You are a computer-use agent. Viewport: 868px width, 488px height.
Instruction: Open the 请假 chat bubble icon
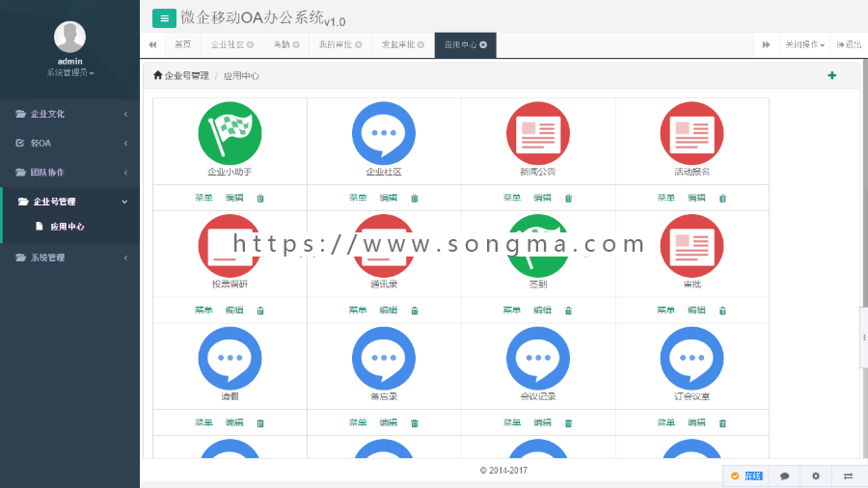pyautogui.click(x=230, y=358)
